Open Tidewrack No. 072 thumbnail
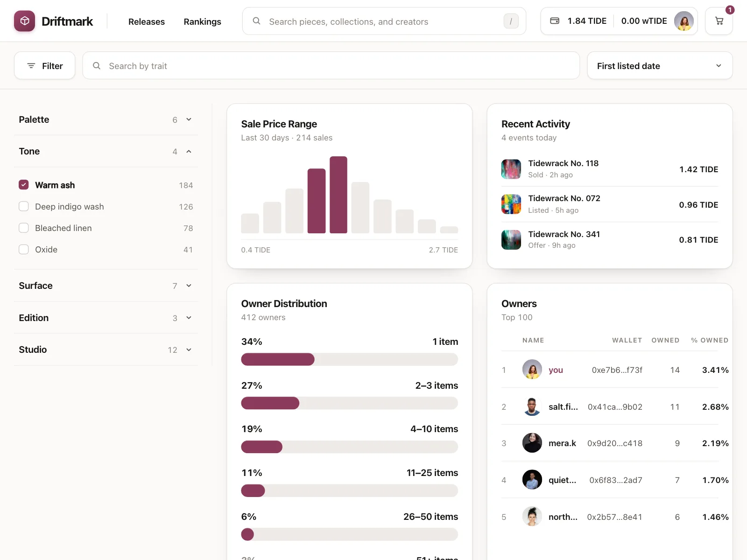 (x=511, y=204)
